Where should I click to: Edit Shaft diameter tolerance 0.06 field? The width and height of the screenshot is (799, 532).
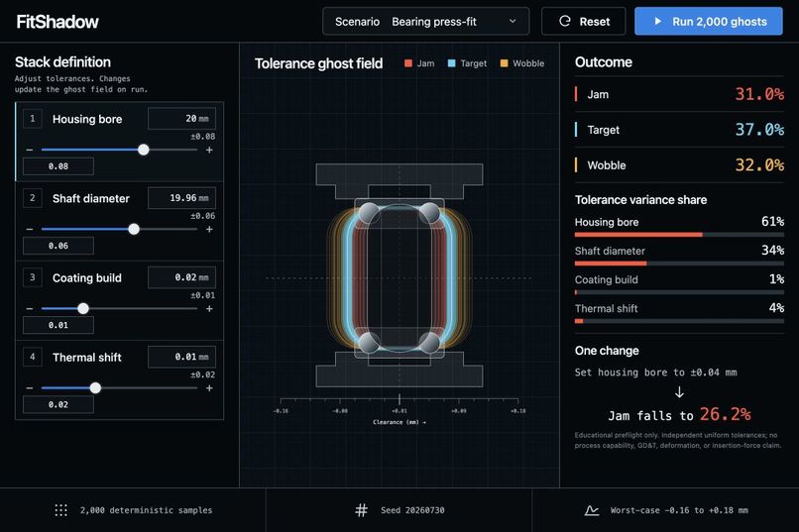tap(58, 246)
